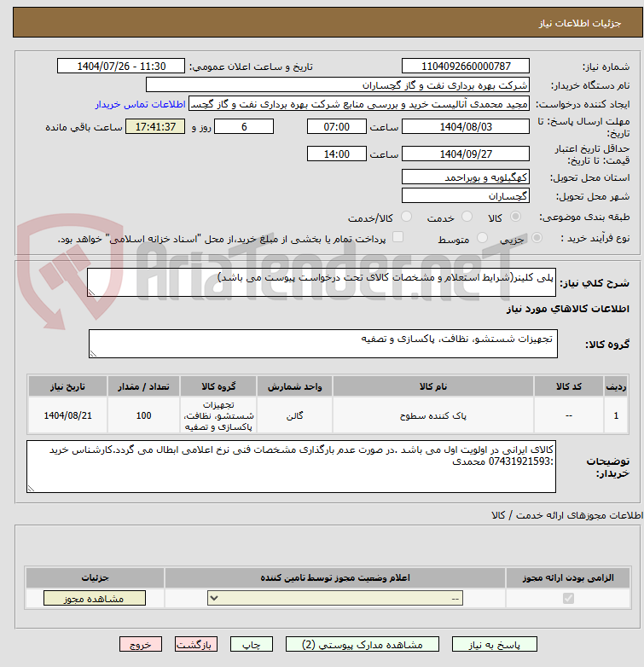Click the price validity date 1404/09/27
The image size is (644, 667).
click(x=466, y=154)
